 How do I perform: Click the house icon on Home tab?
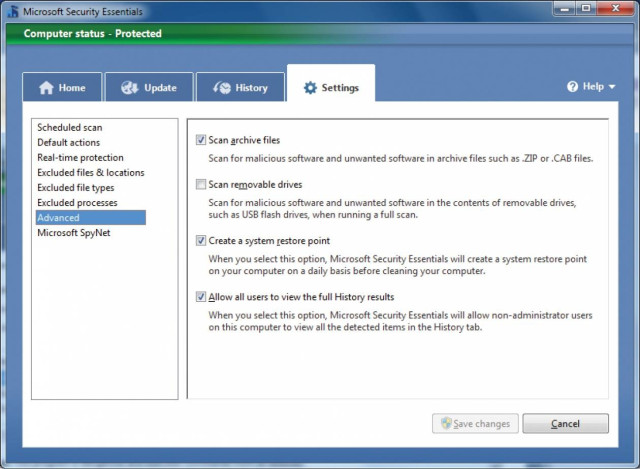46,87
